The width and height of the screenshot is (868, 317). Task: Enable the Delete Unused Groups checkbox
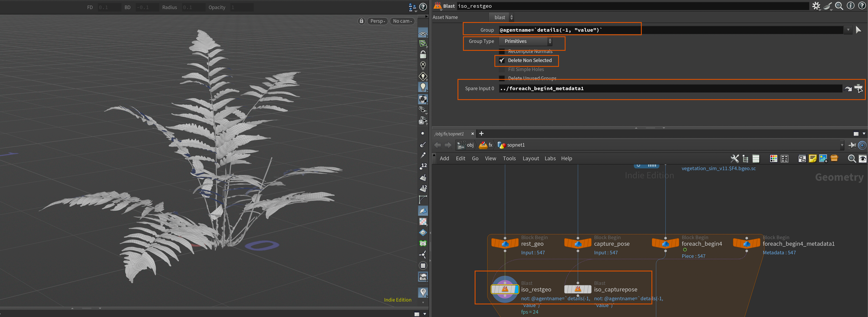502,79
